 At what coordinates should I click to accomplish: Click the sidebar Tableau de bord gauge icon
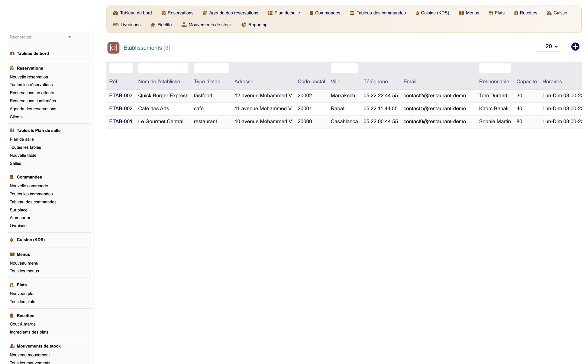tap(12, 53)
